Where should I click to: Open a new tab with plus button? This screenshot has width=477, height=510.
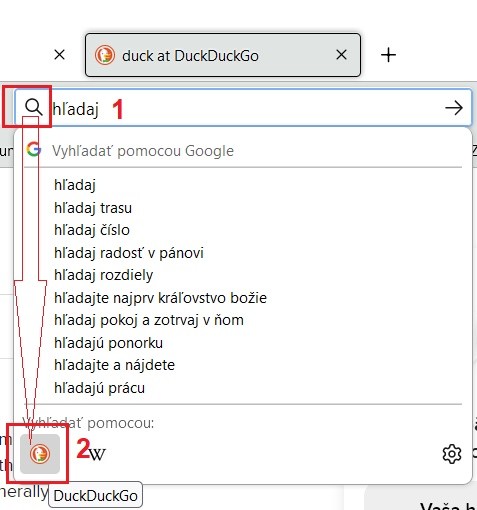pyautogui.click(x=388, y=55)
